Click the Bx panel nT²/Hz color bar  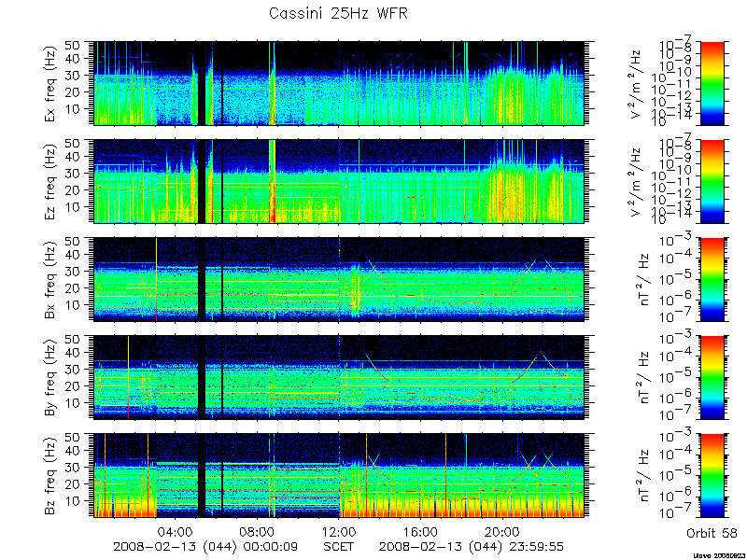(x=712, y=279)
